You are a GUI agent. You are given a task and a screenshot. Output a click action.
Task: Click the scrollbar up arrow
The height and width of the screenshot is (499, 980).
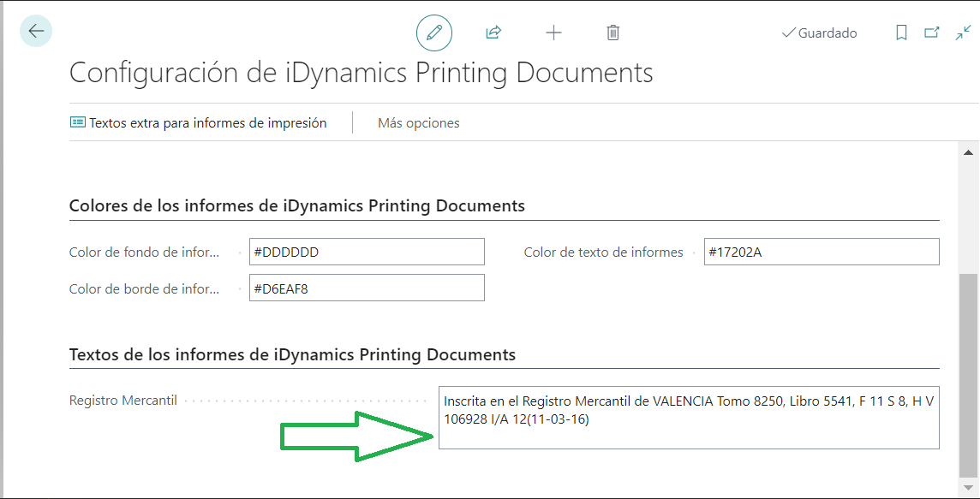tap(968, 152)
